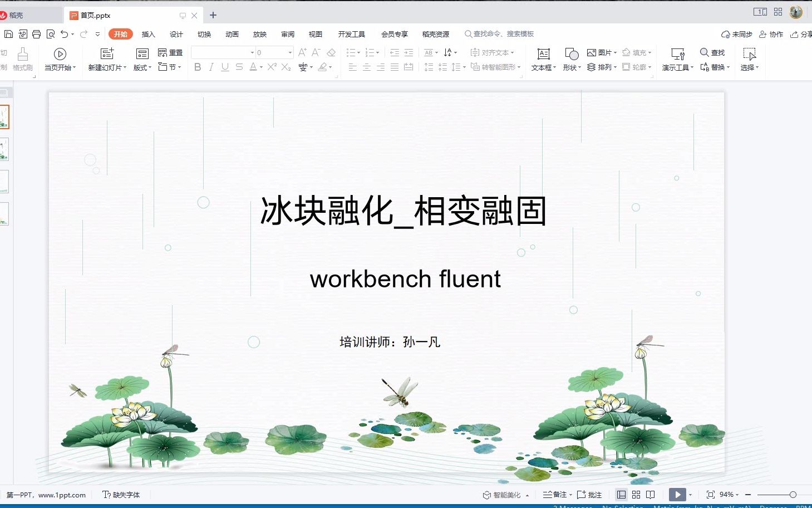Click the Not Synced (未同步) button
Screen dimensions: 812x508
(737, 34)
